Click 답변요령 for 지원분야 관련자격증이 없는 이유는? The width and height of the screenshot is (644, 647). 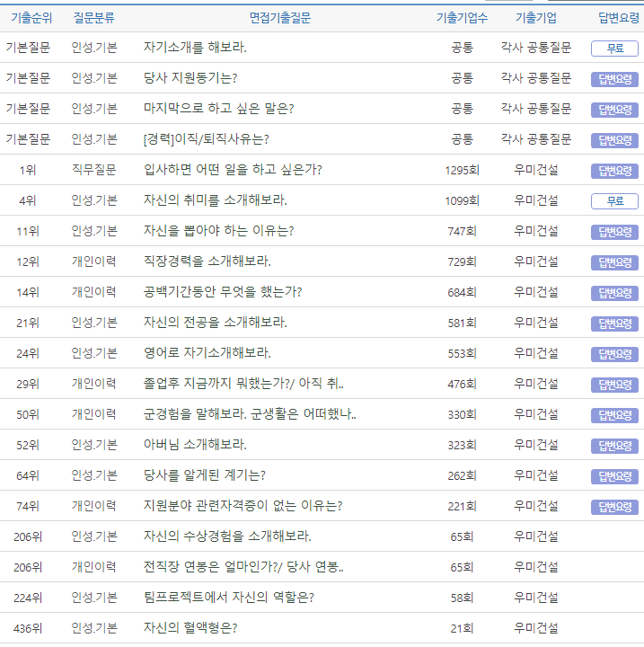point(614,507)
